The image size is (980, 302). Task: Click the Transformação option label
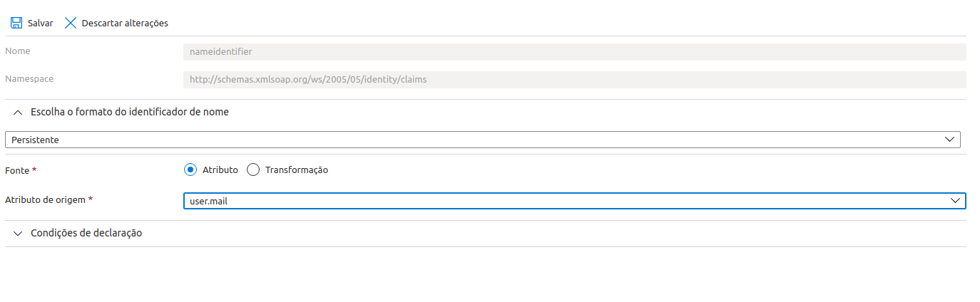point(297,170)
